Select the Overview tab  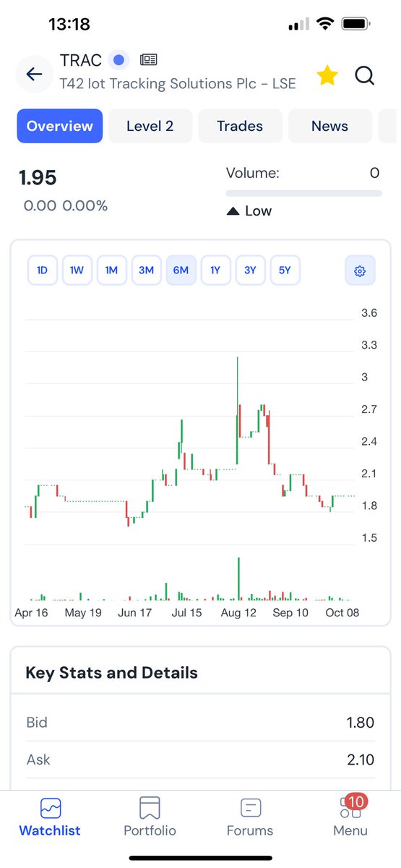pos(60,126)
